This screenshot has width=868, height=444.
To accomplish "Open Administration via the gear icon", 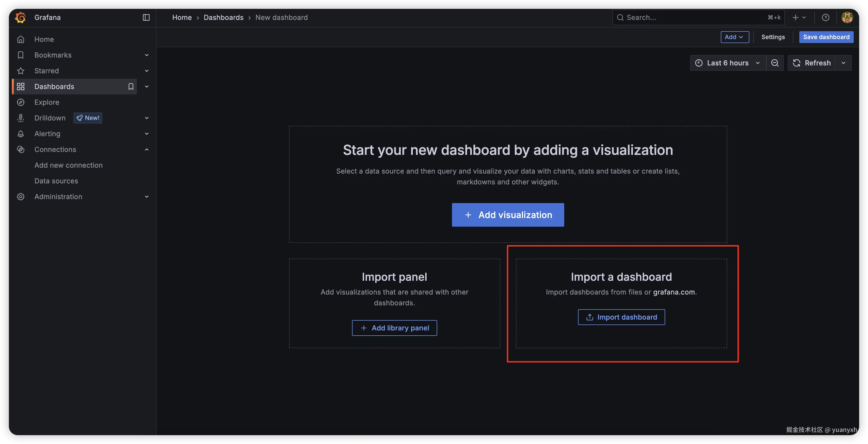I will pos(20,197).
